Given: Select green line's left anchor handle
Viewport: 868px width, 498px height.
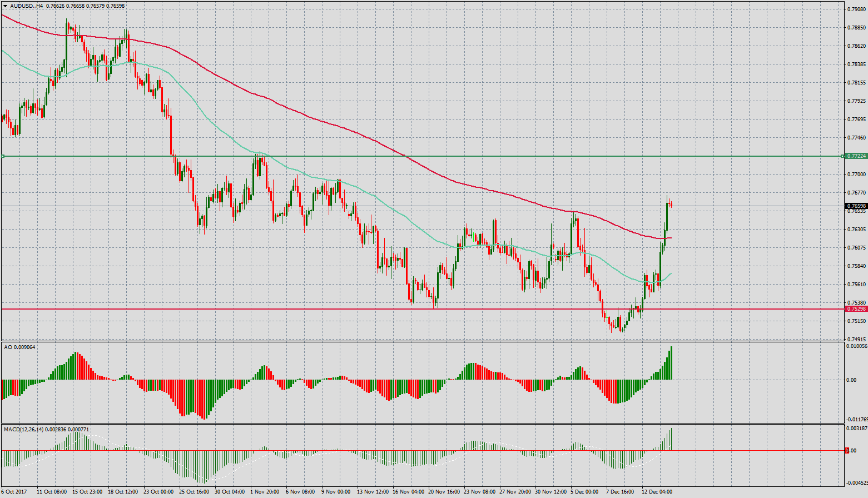Looking at the screenshot, I should (x=3, y=156).
